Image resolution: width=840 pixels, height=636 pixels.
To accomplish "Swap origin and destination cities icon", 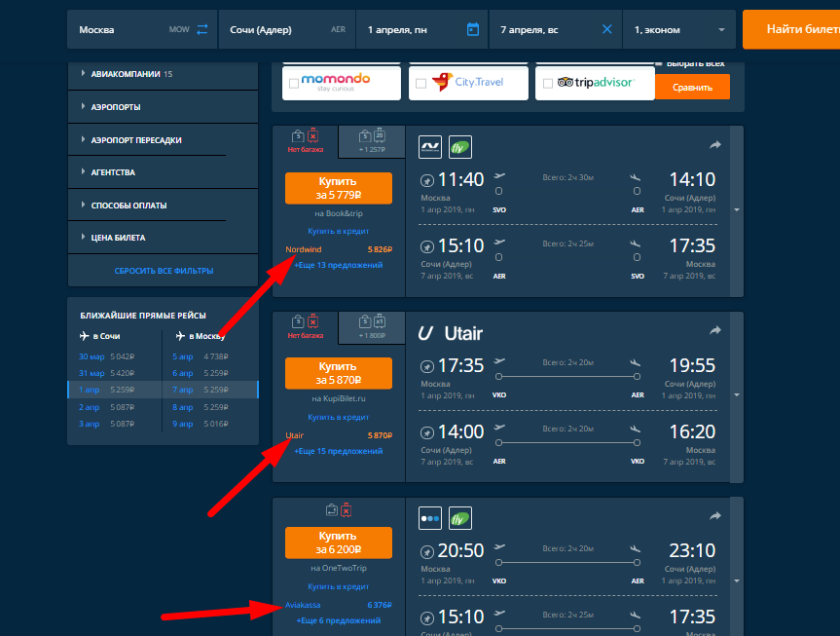I will click(201, 29).
